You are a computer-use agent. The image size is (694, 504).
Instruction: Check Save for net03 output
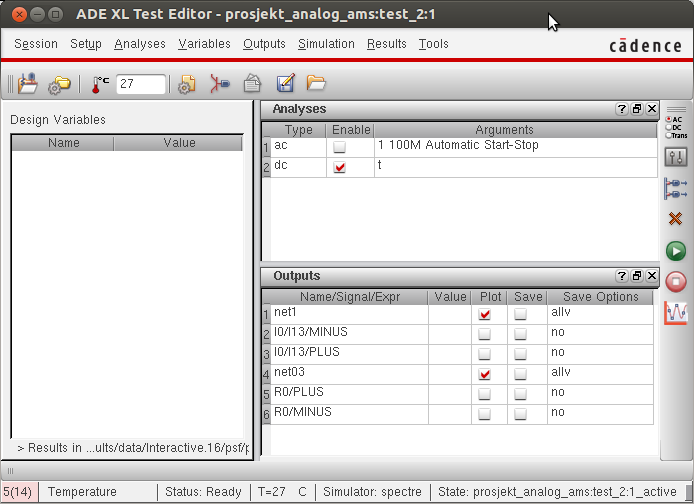click(520, 374)
